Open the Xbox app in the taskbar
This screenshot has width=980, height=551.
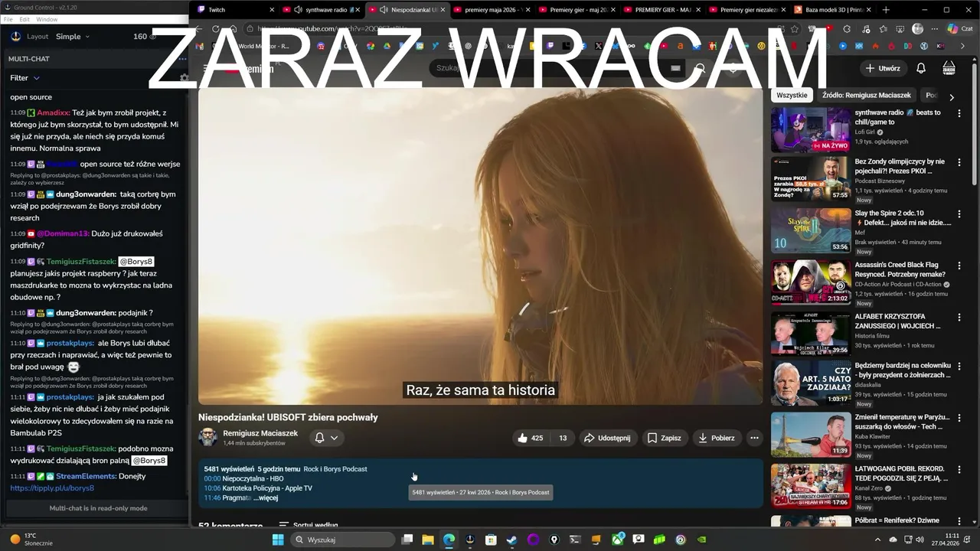tap(617, 540)
